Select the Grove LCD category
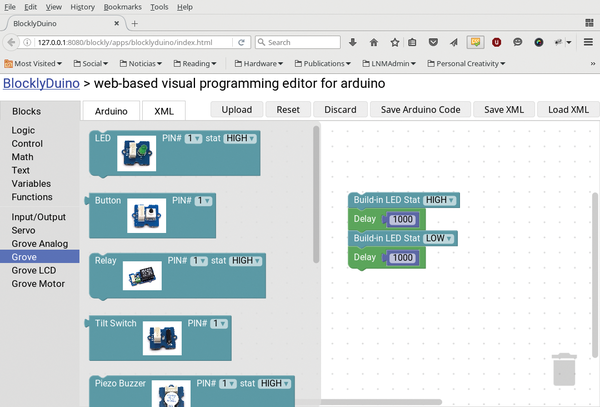600x407 pixels. point(34,270)
